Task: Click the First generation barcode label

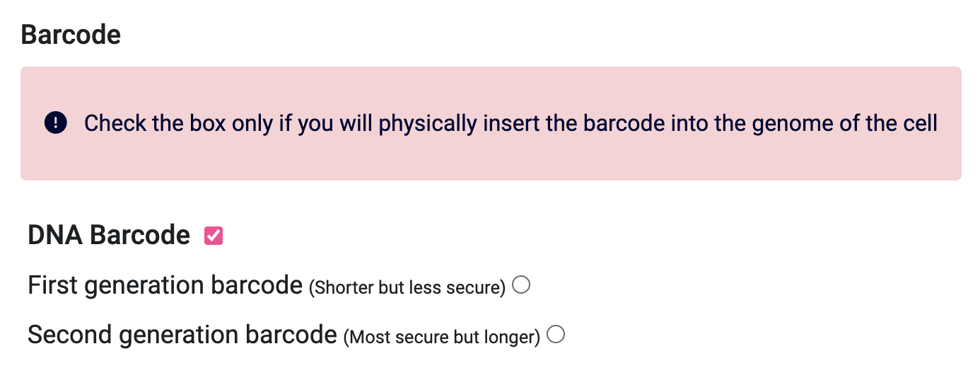Action: (x=165, y=285)
